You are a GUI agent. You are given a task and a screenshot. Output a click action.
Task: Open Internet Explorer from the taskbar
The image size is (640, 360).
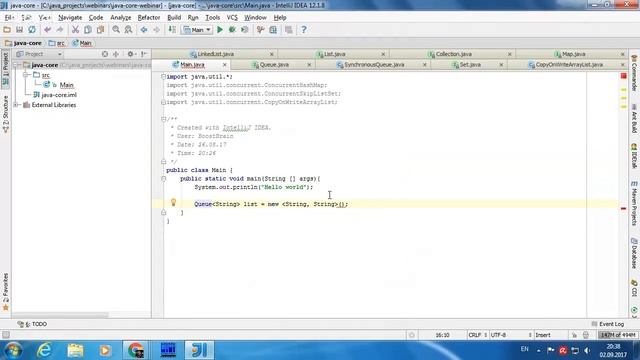pyautogui.click(x=44, y=350)
